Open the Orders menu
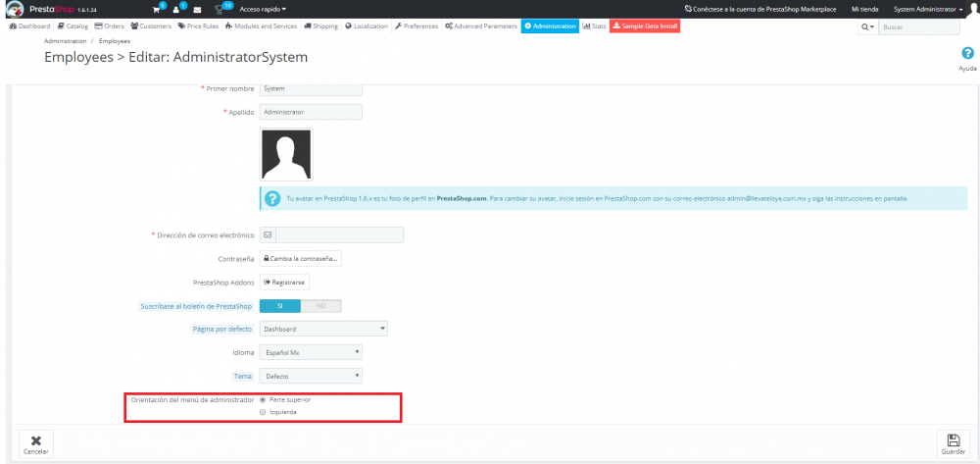This screenshot has height=464, width=980. pyautogui.click(x=110, y=26)
